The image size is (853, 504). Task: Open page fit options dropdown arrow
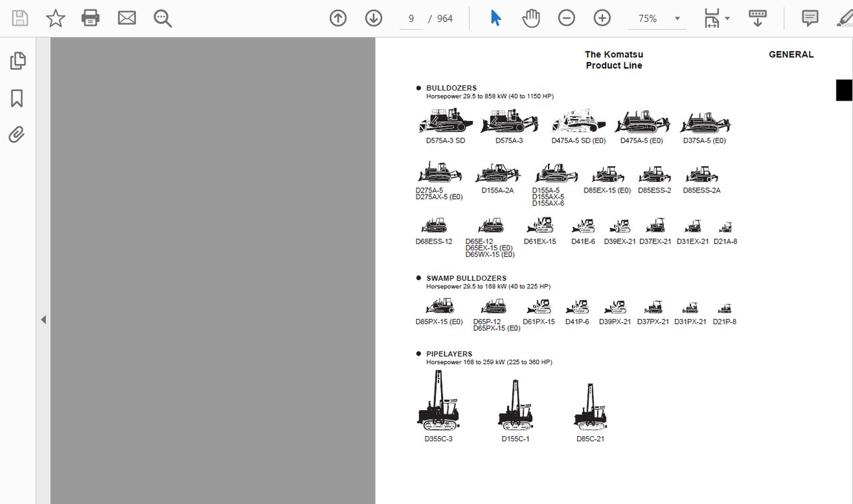(x=727, y=19)
